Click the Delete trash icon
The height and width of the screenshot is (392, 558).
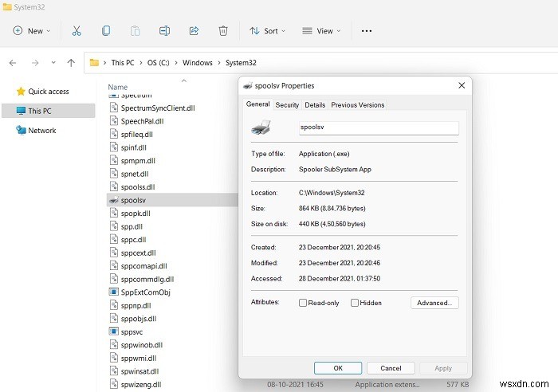(222, 31)
